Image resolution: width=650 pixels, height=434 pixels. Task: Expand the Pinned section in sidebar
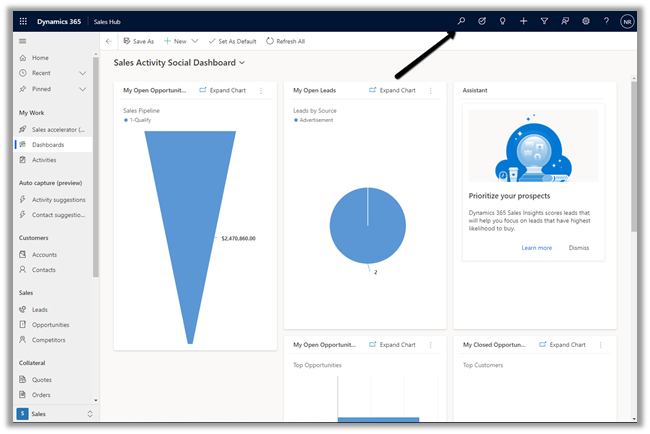click(x=82, y=88)
